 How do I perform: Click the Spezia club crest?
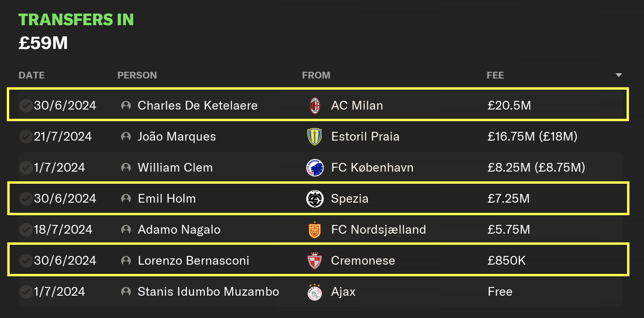point(315,199)
